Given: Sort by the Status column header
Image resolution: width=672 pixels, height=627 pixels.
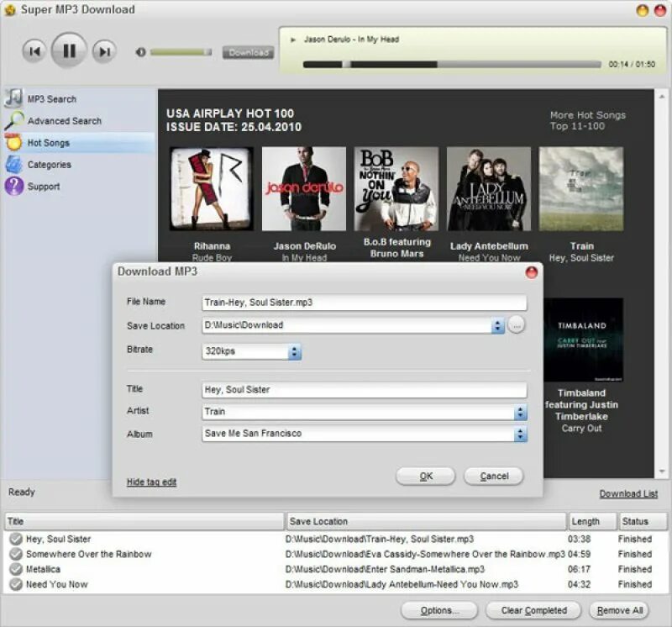Looking at the screenshot, I should point(643,521).
